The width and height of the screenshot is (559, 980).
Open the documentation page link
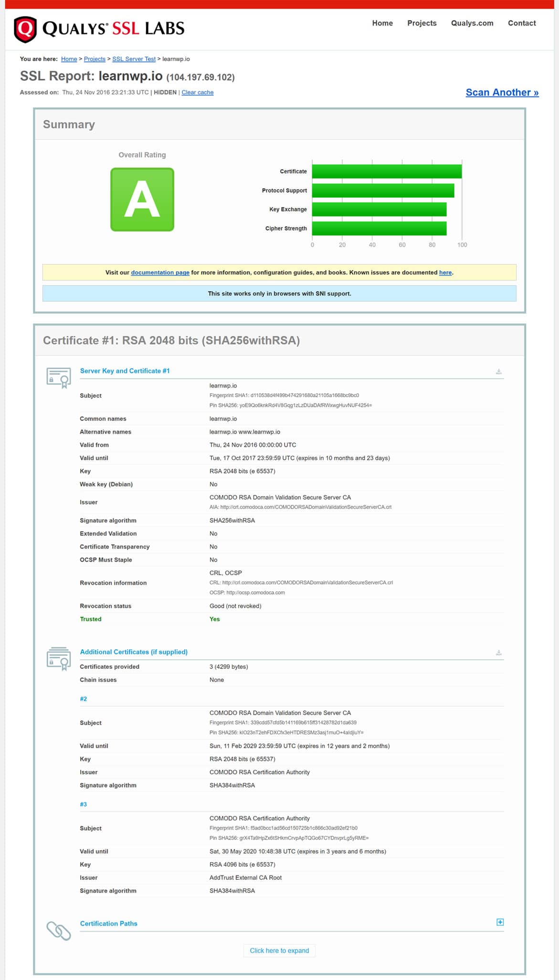coord(160,273)
